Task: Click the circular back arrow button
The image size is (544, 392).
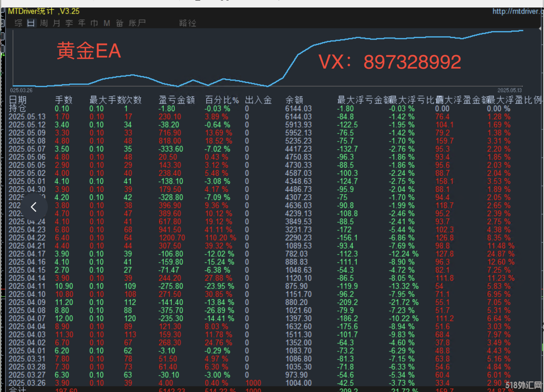Action: [34, 207]
